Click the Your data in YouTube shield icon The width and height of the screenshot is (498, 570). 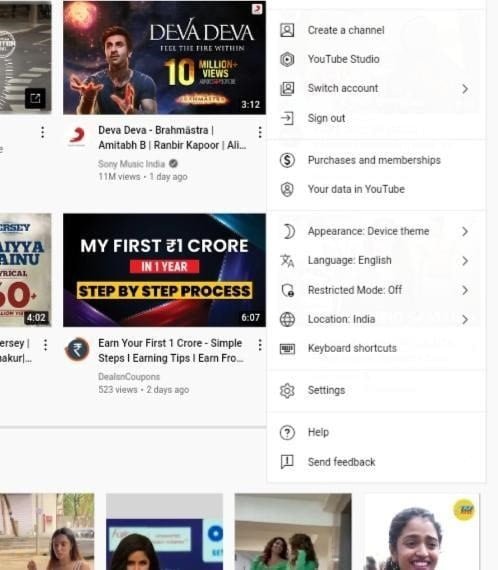pyautogui.click(x=287, y=189)
